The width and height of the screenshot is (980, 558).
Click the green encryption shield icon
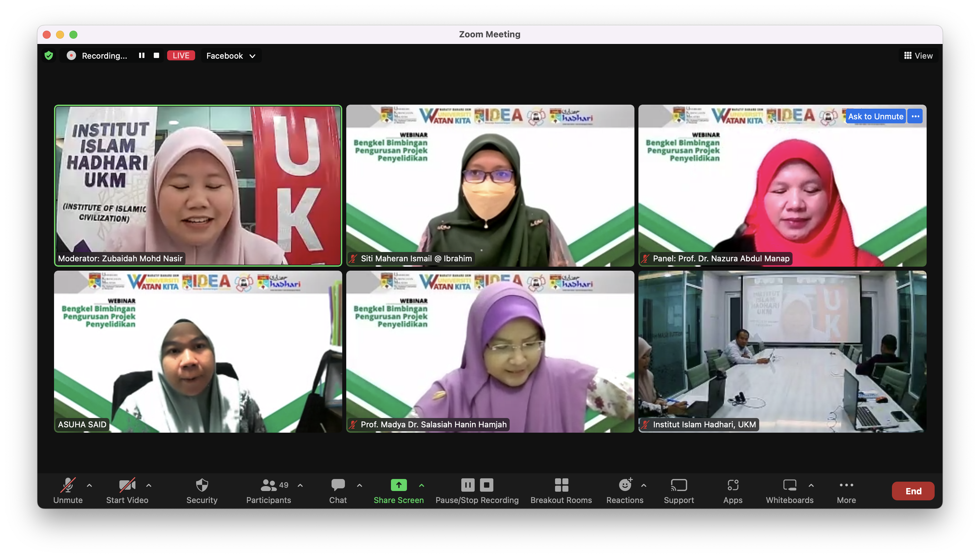point(49,56)
